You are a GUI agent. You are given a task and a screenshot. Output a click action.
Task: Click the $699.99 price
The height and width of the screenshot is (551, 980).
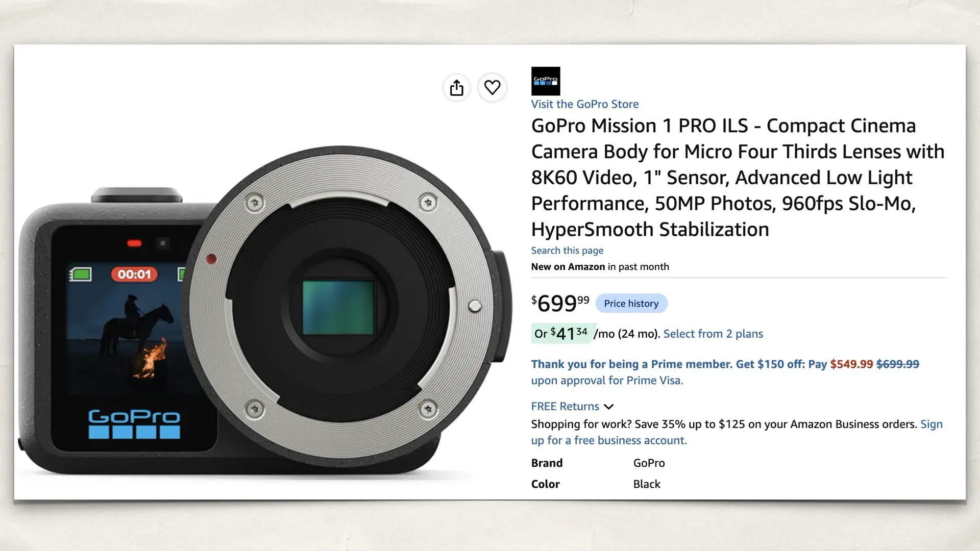click(560, 303)
